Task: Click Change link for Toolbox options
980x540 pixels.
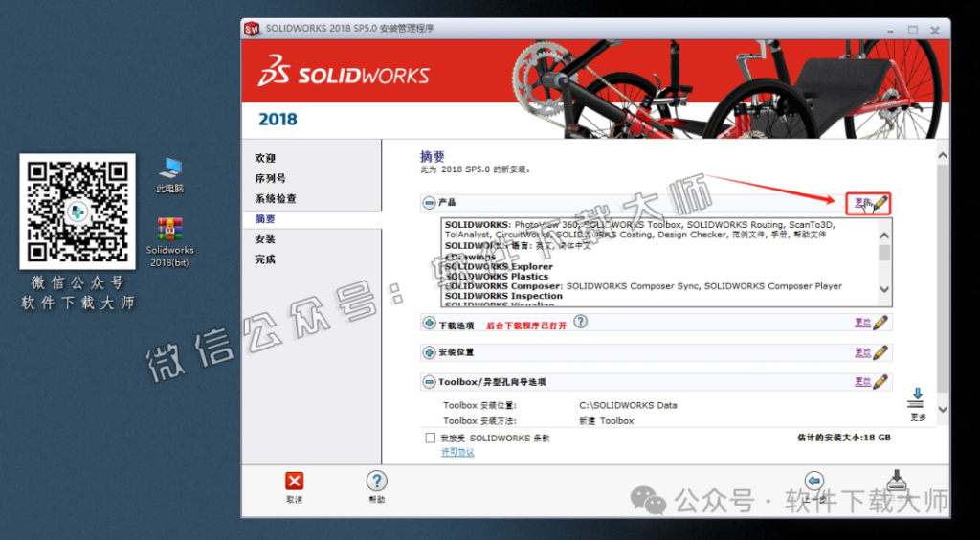Action: (x=862, y=381)
